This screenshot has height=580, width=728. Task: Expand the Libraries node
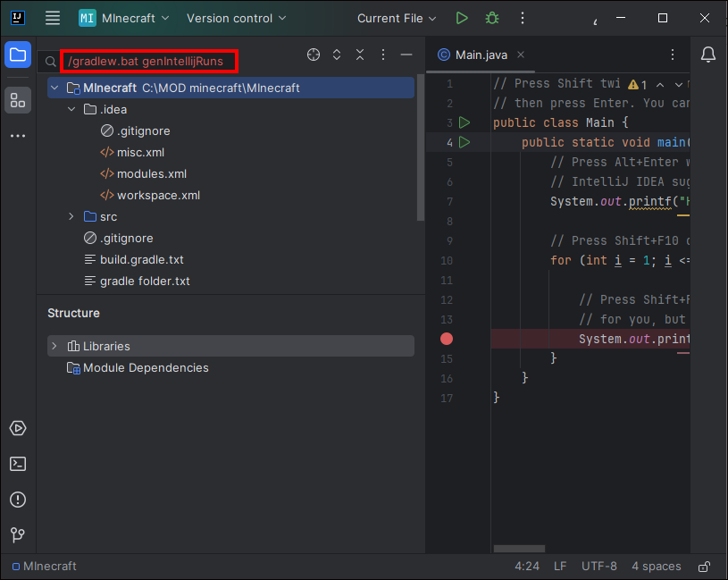[x=54, y=346]
